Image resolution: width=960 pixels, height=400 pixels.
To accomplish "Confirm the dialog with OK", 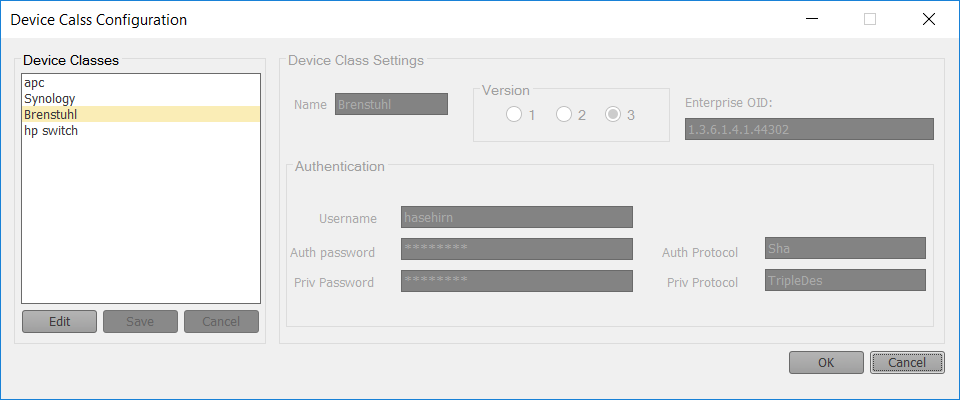I will [827, 363].
